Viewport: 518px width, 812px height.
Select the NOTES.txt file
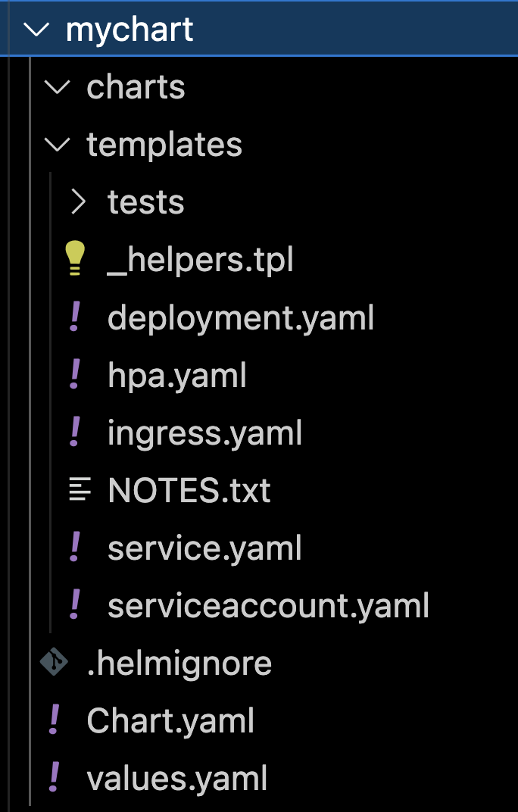(189, 490)
